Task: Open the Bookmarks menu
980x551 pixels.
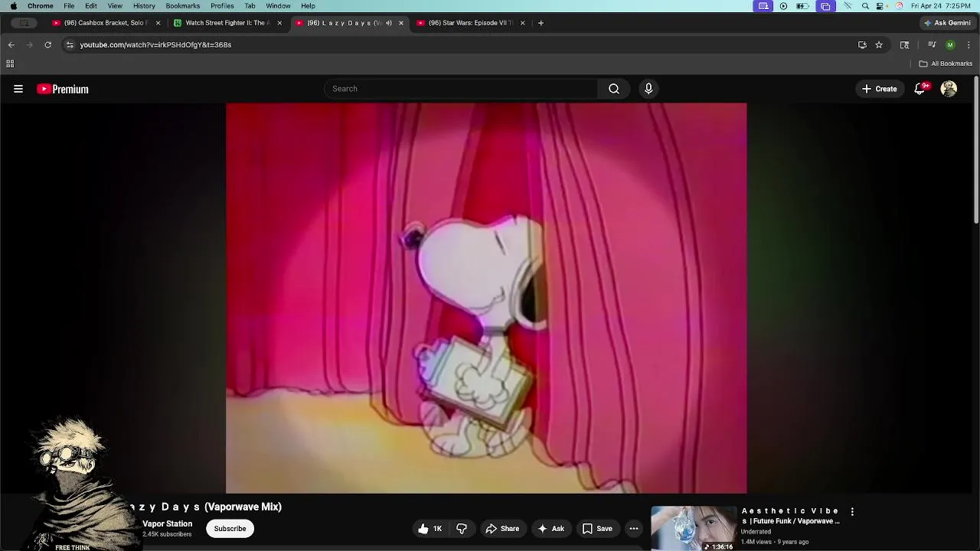Action: pyautogui.click(x=183, y=6)
